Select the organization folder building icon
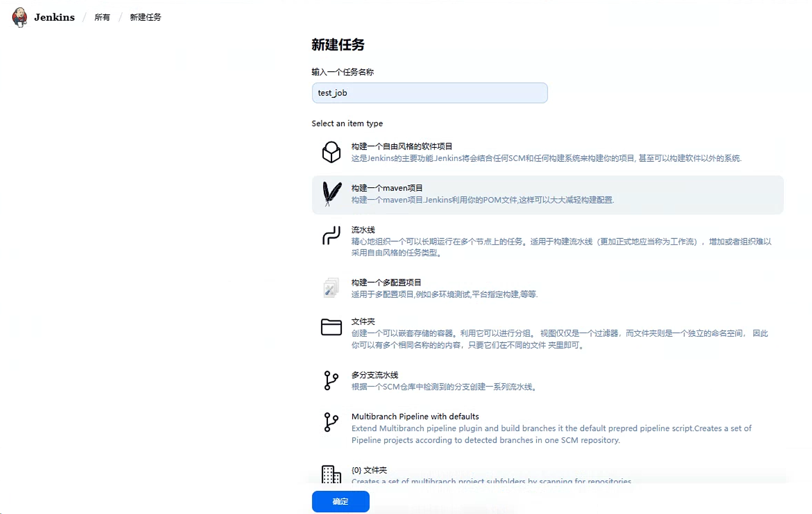 pos(331,474)
